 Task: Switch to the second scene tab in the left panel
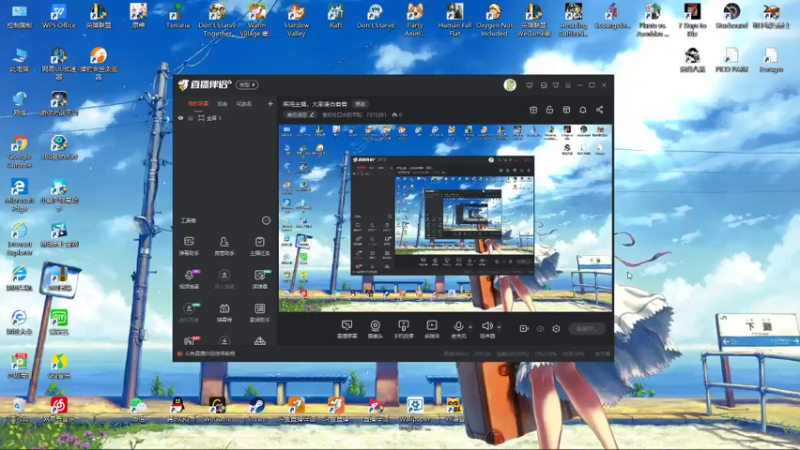coord(222,104)
